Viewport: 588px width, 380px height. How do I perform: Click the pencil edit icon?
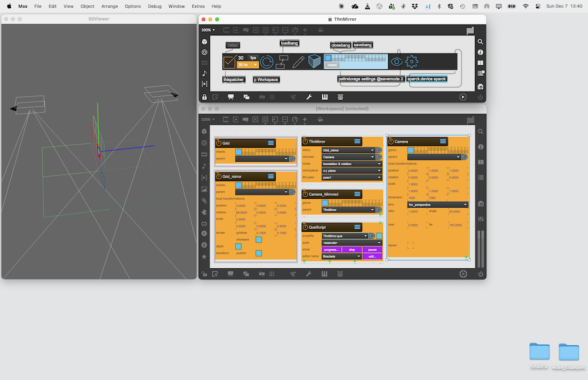[x=299, y=61]
